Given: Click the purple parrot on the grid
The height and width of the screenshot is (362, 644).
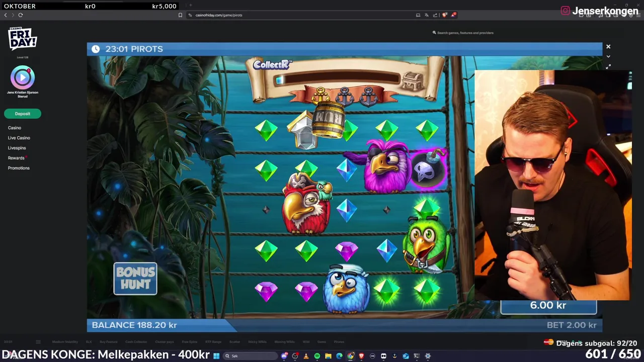Looking at the screenshot, I should point(385,167).
